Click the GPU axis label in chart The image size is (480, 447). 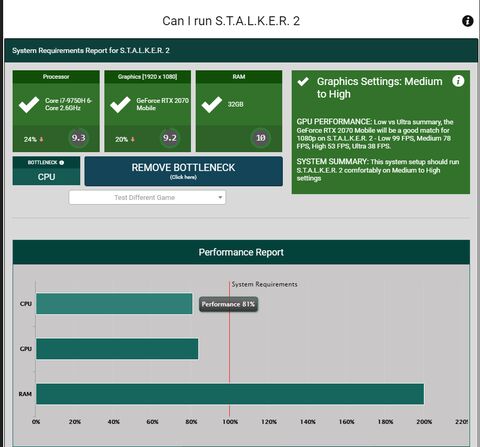[x=26, y=349]
